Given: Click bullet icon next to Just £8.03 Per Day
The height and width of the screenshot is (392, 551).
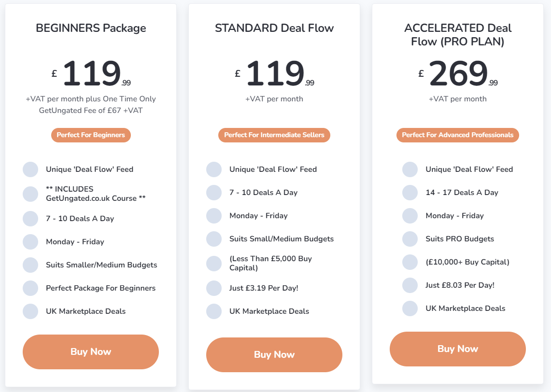Looking at the screenshot, I should click(x=410, y=285).
